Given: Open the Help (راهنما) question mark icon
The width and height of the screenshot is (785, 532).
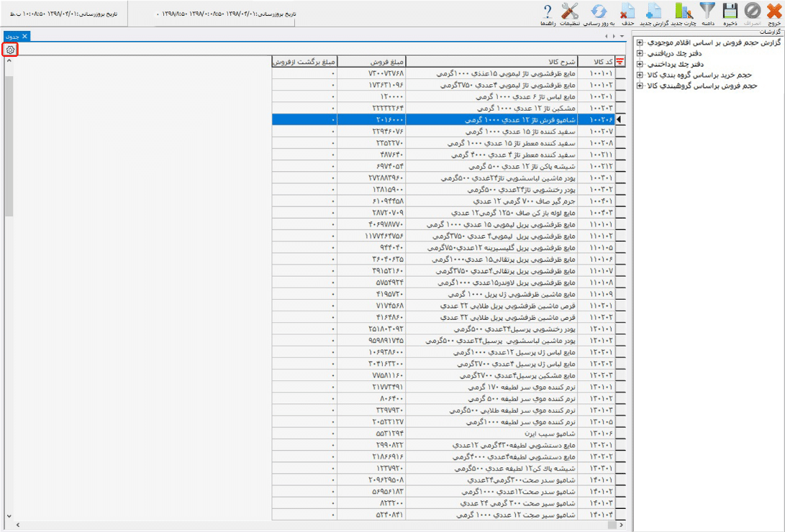Looking at the screenshot, I should tap(547, 12).
